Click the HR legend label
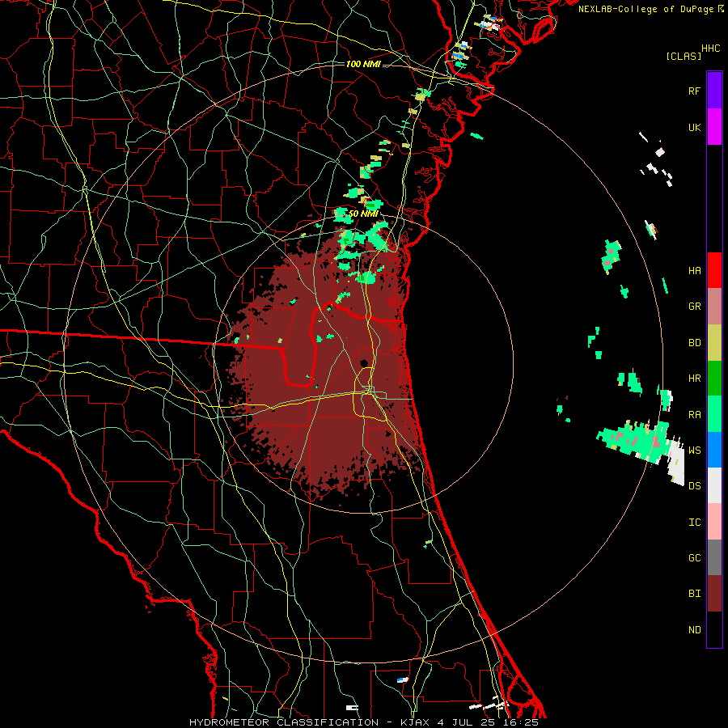 coord(694,379)
